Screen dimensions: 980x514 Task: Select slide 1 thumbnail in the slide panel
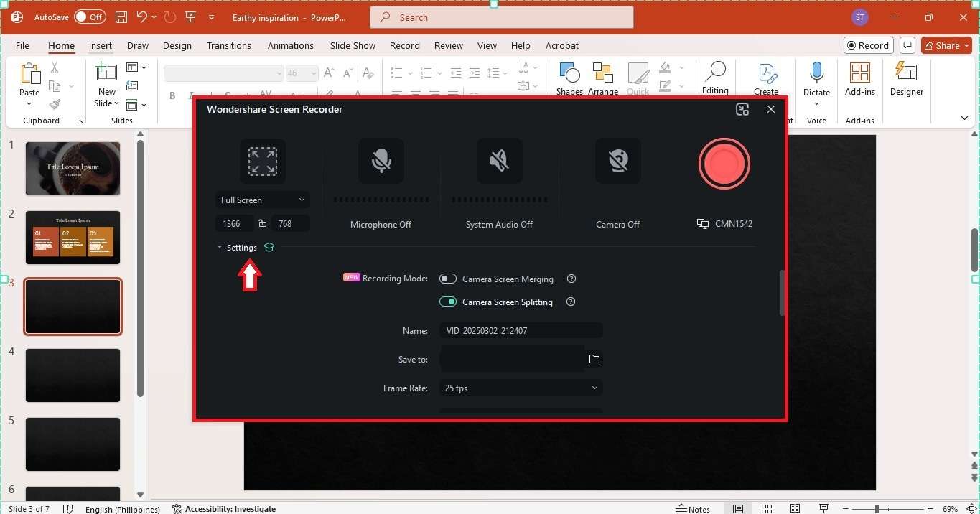coord(73,169)
